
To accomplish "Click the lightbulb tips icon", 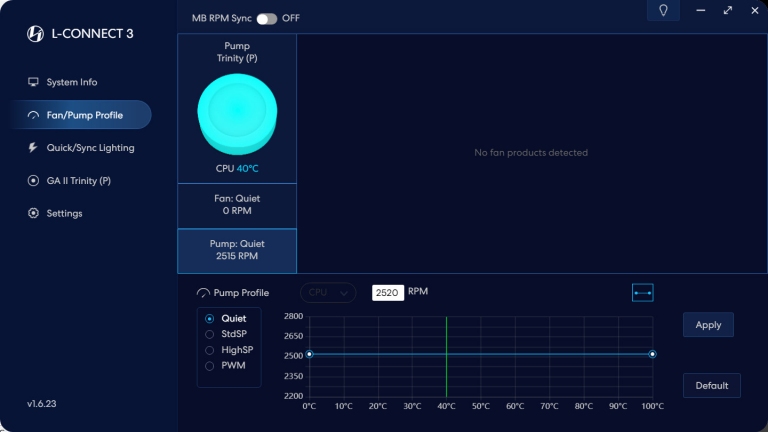I will 663,10.
